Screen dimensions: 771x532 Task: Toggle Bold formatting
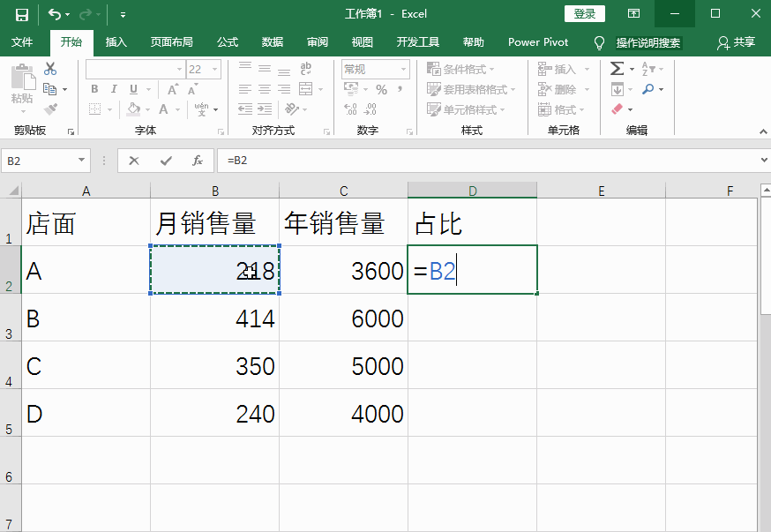(x=94, y=89)
